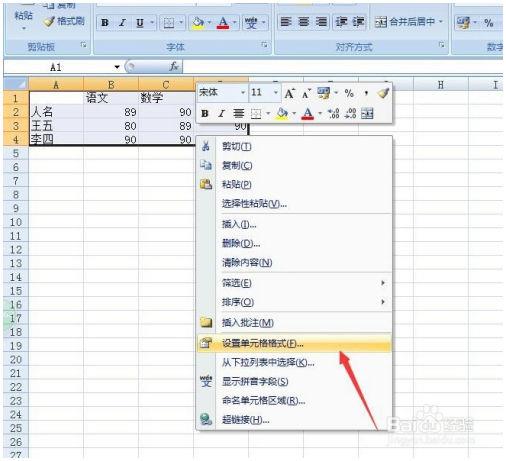This screenshot has height=461, width=506.
Task: Expand the Name Box dropdown arrow
Action: (117, 67)
